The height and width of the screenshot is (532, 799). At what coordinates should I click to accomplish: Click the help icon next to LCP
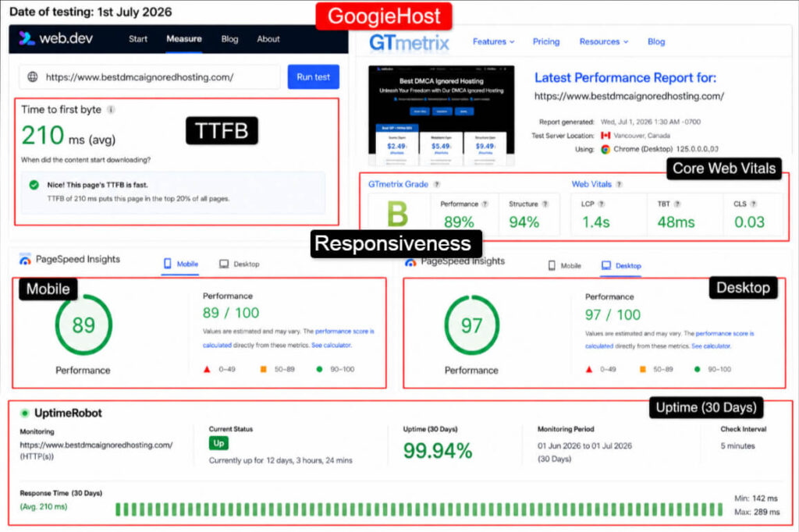click(602, 204)
